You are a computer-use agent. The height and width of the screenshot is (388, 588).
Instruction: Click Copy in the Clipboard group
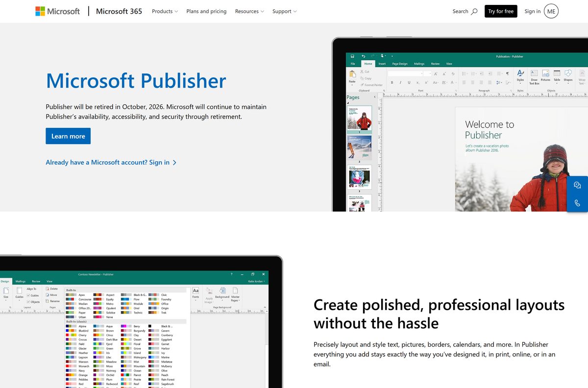(x=366, y=78)
